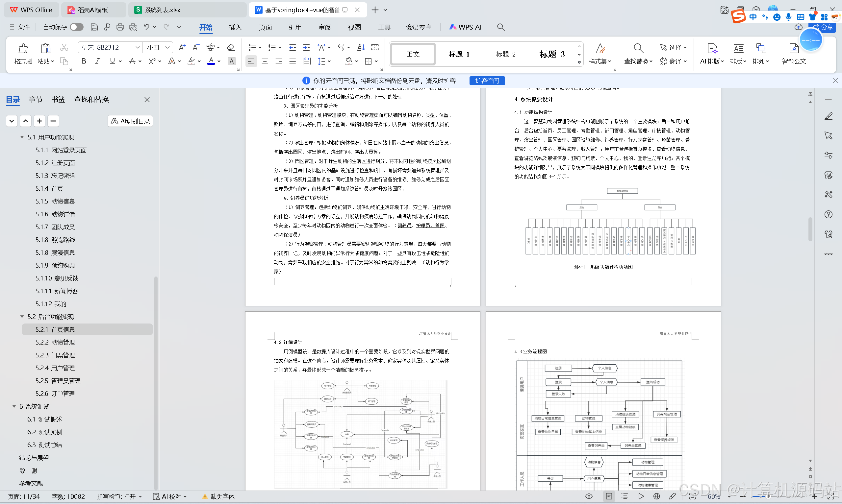Screen dimensions: 842x504
Task: Apply the 标题 1 heading style
Action: 459,54
